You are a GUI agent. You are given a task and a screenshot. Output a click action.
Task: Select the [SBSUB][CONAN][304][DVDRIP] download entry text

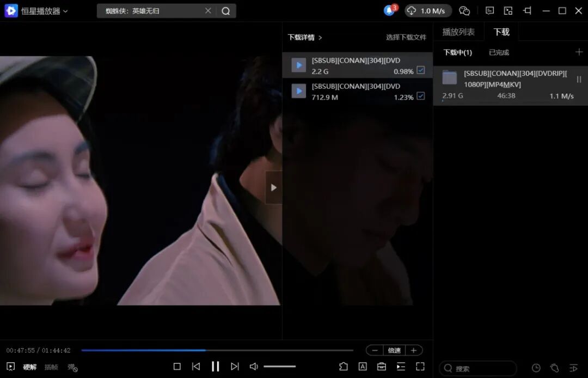click(x=515, y=79)
